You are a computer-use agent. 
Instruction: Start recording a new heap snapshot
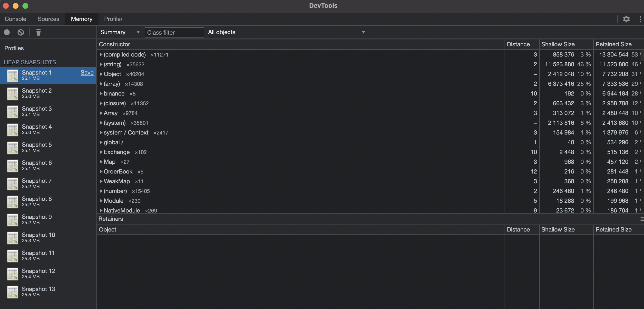point(7,32)
